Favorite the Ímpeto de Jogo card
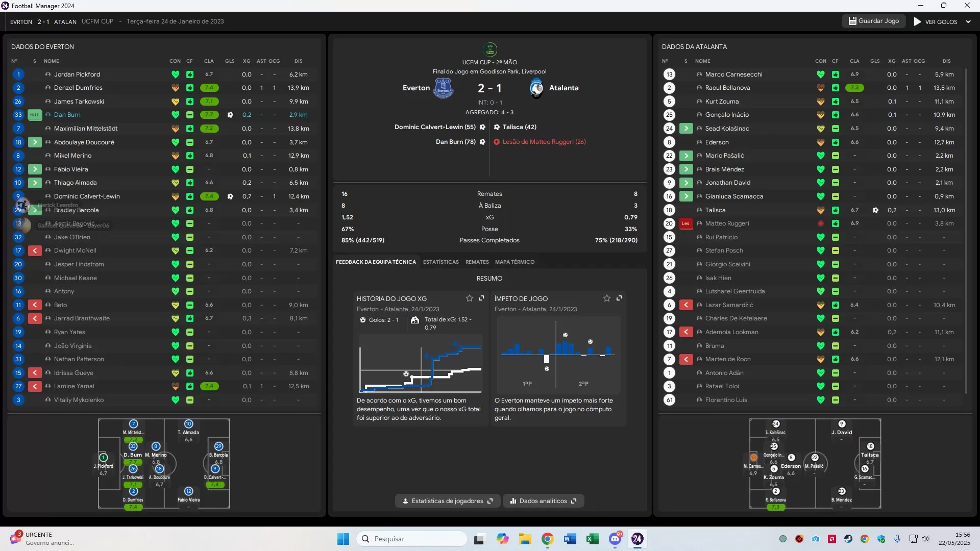This screenshot has width=980, height=551. point(607,298)
